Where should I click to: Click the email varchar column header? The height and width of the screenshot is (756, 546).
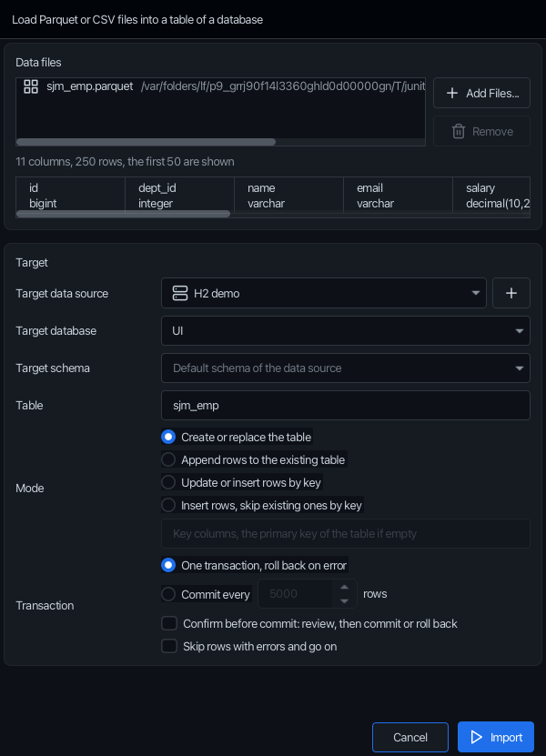click(x=398, y=196)
